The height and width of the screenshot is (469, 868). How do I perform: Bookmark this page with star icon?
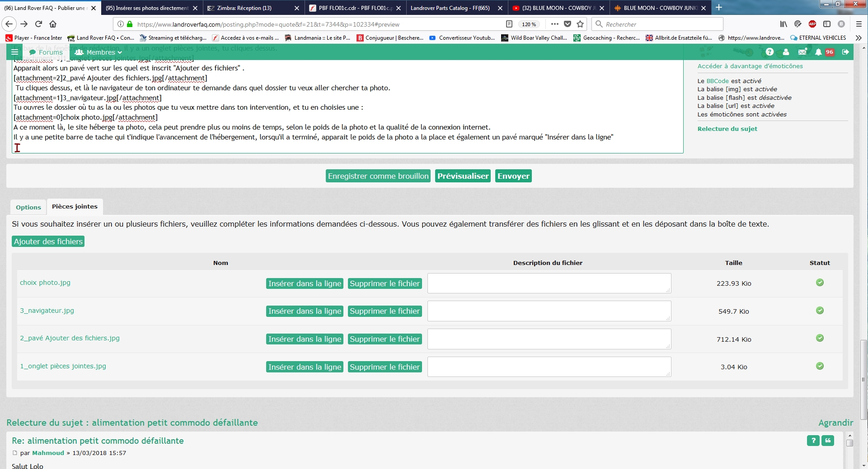[581, 24]
